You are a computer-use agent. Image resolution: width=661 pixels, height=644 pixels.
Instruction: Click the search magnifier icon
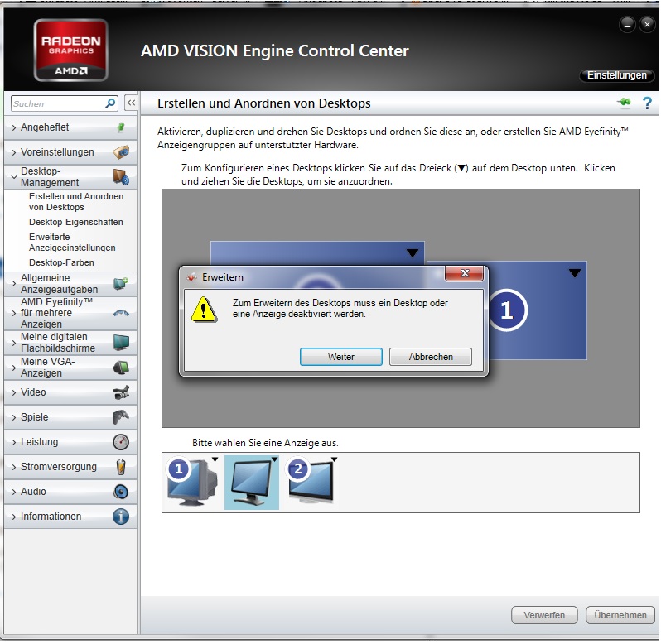pos(110,103)
